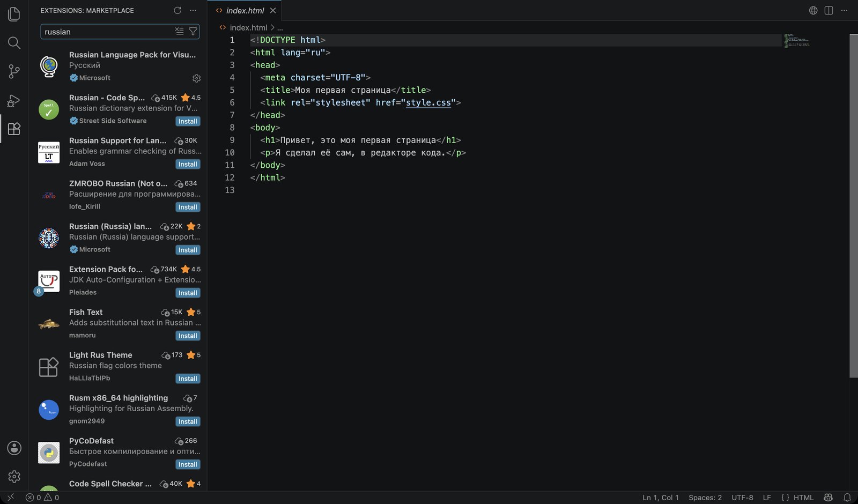The width and height of the screenshot is (858, 504).
Task: Open the extensions filter funnel
Action: (193, 32)
